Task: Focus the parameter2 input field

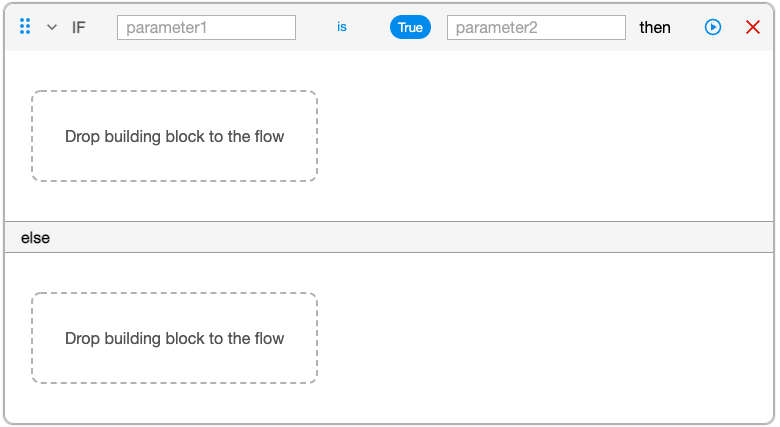Action: [536, 27]
